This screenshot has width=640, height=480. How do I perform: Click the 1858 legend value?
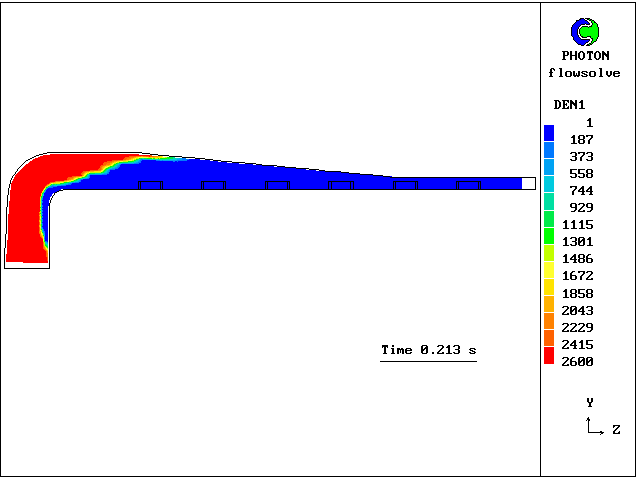[578, 294]
